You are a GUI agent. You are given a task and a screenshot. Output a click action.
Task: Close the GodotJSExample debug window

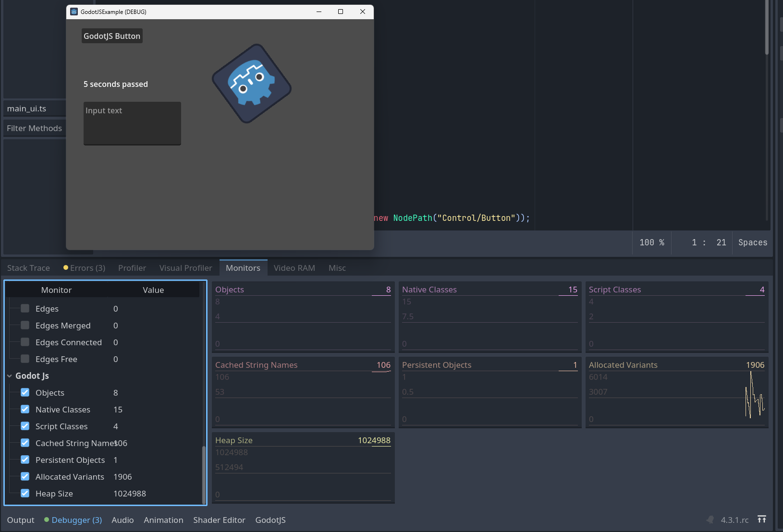(x=363, y=12)
